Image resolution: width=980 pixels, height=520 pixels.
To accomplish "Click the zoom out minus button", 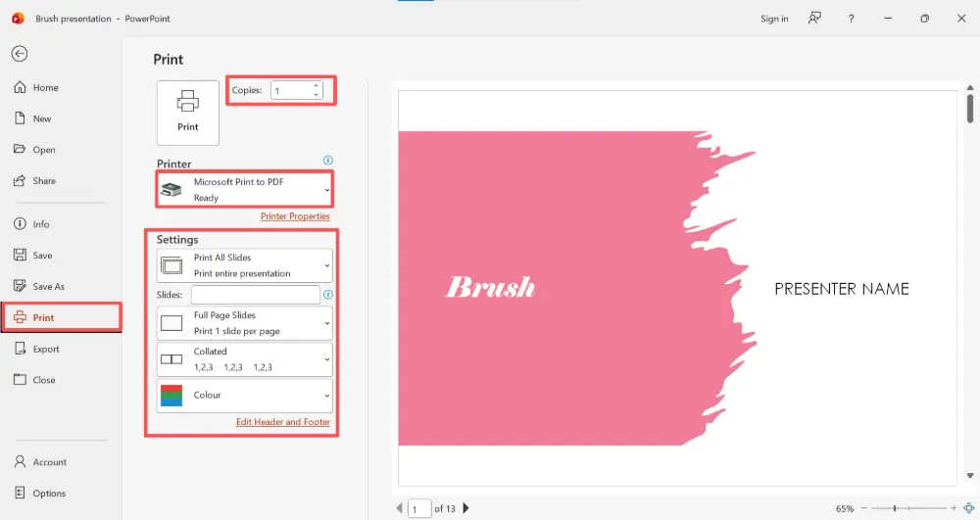I will pos(863,508).
